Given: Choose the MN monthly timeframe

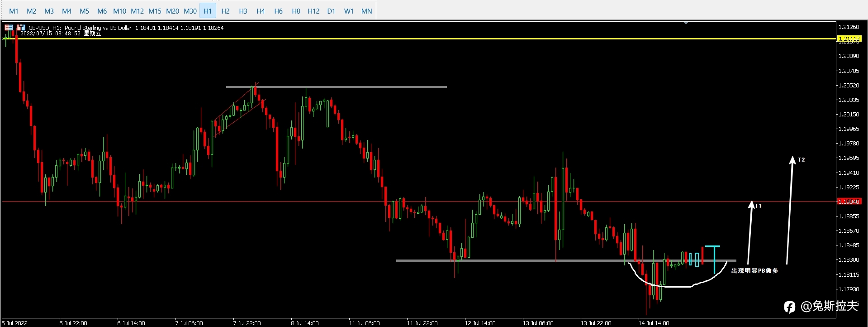Looking at the screenshot, I should [x=366, y=11].
